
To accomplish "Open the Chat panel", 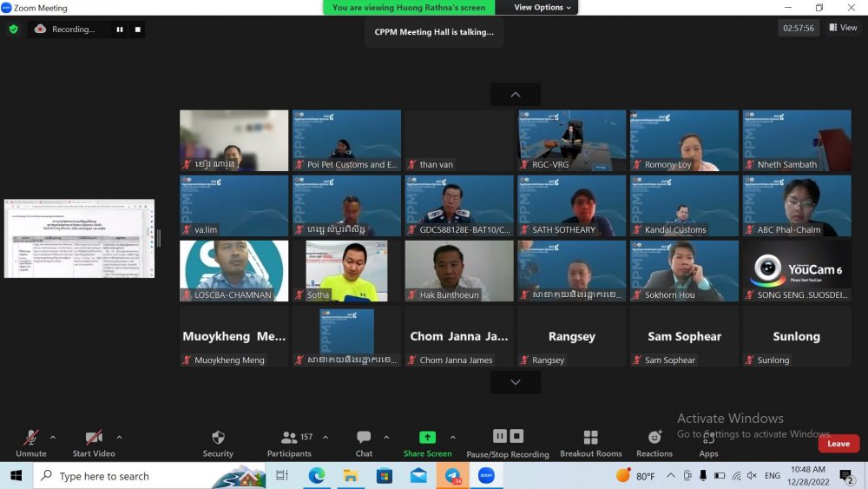I will 364,443.
